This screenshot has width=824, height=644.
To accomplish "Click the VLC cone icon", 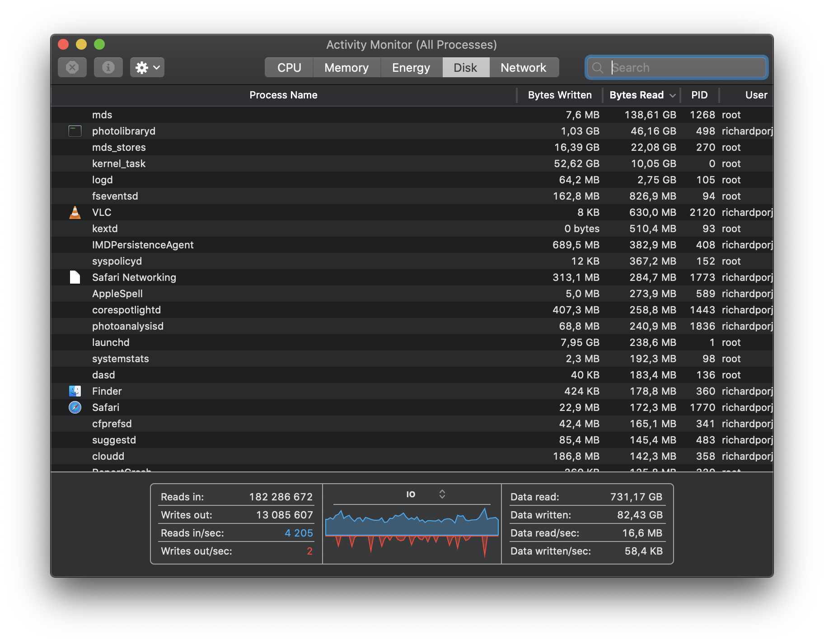I will [x=75, y=212].
